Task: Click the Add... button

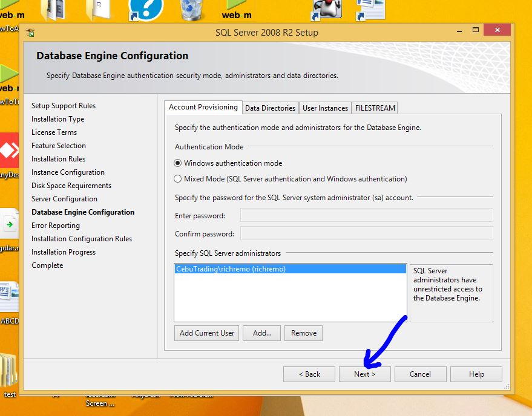Action: 262,333
